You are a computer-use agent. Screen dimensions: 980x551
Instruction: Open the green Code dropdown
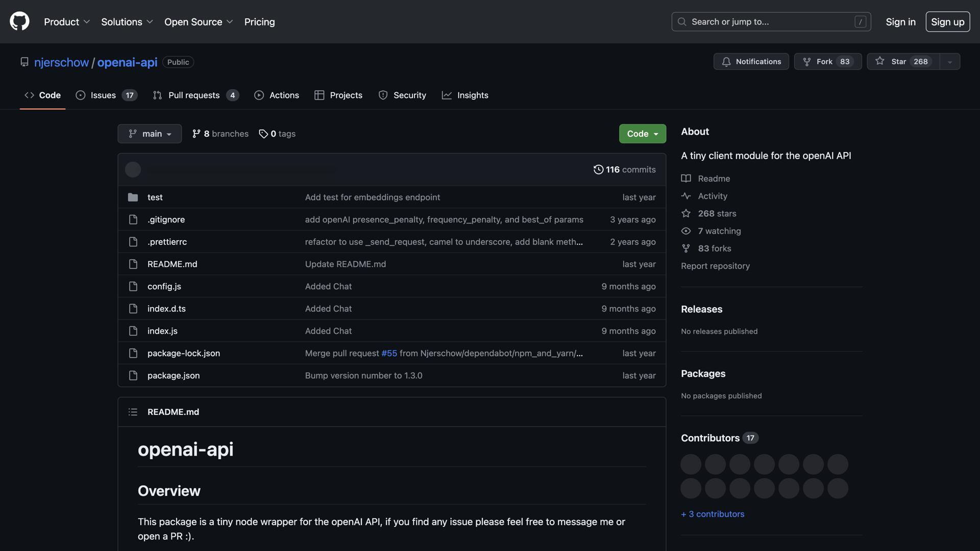(x=642, y=133)
